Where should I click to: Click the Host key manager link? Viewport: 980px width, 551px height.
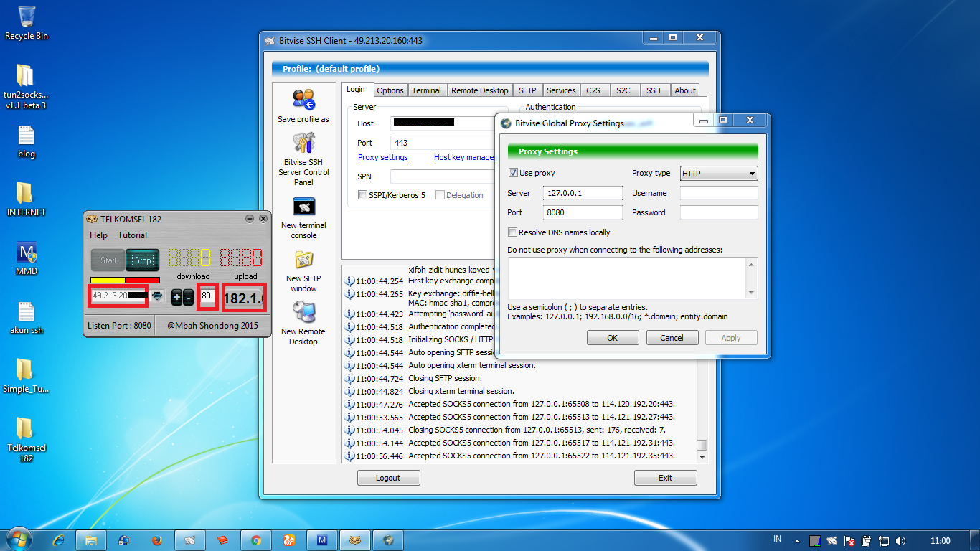point(464,157)
